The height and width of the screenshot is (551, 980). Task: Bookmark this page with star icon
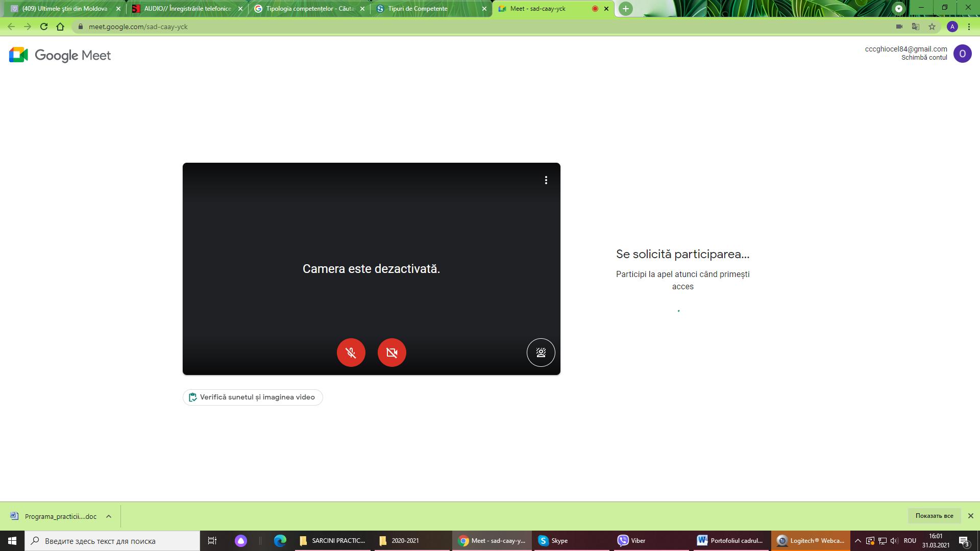point(932,27)
